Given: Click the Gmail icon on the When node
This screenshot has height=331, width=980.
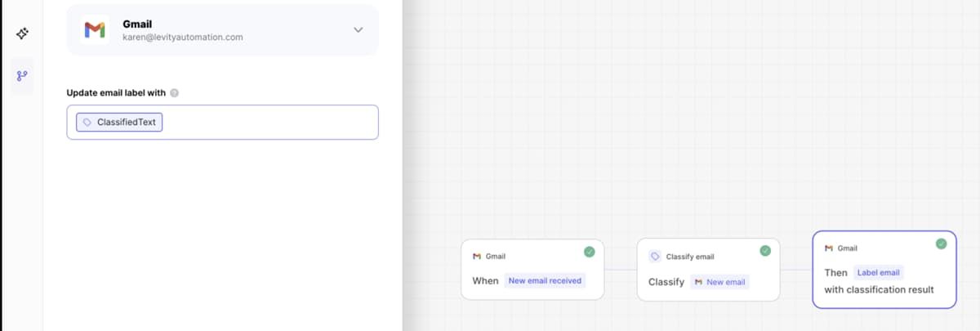Looking at the screenshot, I should coord(477,256).
